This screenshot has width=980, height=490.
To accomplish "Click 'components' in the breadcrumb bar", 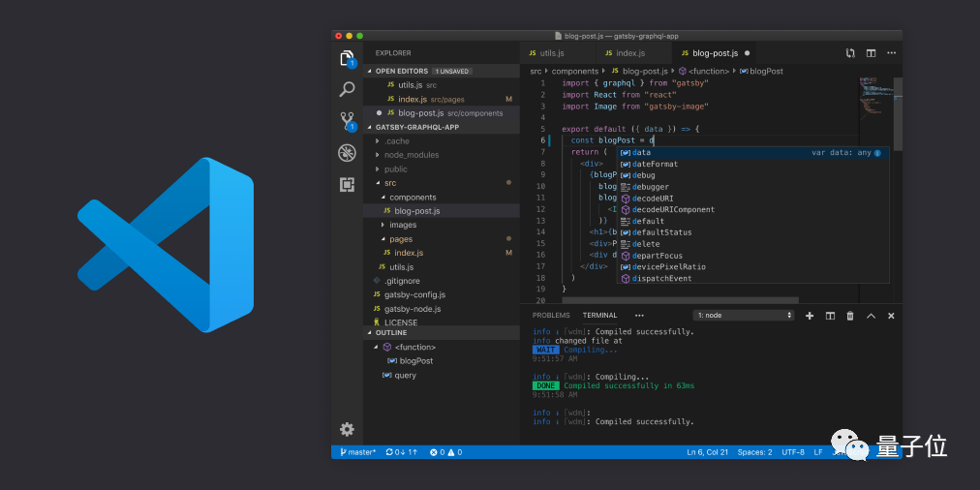I will [x=575, y=72].
